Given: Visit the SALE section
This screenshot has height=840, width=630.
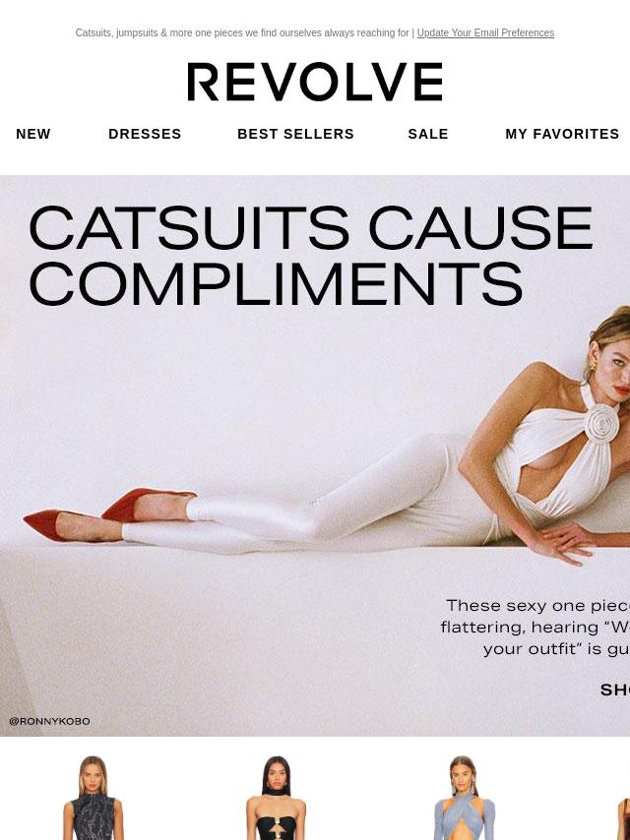Looking at the screenshot, I should tap(428, 134).
